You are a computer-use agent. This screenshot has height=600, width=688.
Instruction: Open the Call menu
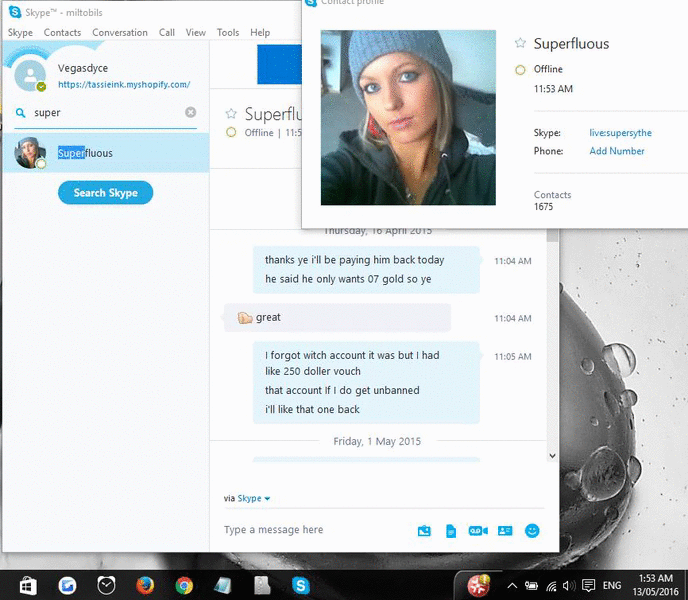pos(167,32)
